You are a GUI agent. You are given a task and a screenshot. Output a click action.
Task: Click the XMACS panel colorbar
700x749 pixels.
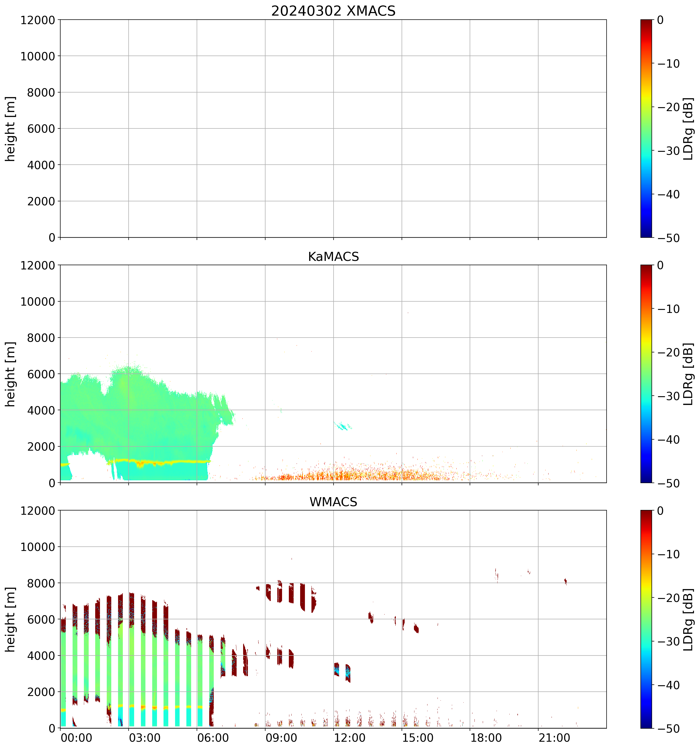(646, 128)
